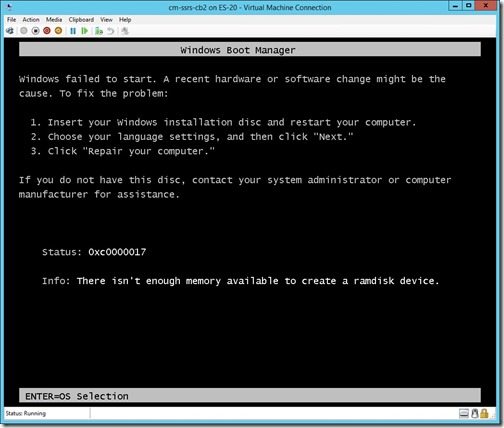This screenshot has height=428, width=504.
Task: Click the red Shut Down icon
Action: pyautogui.click(x=47, y=31)
